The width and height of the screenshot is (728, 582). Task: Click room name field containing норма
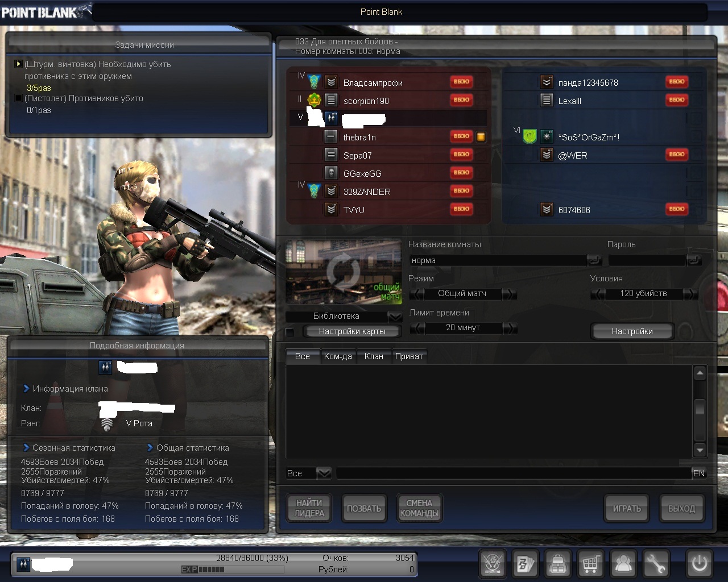(x=498, y=260)
